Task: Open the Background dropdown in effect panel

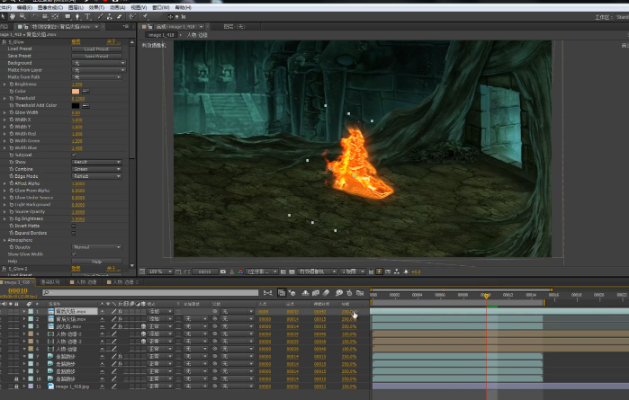Action: pyautogui.click(x=96, y=62)
